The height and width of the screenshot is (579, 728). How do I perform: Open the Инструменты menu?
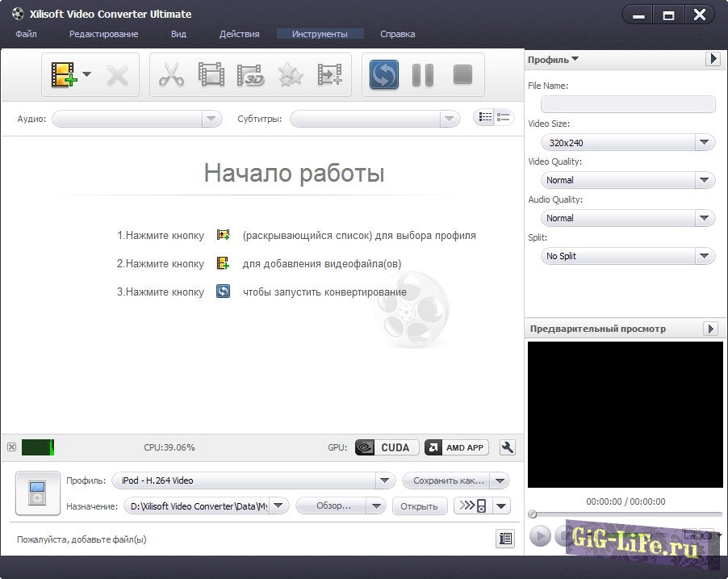[320, 34]
